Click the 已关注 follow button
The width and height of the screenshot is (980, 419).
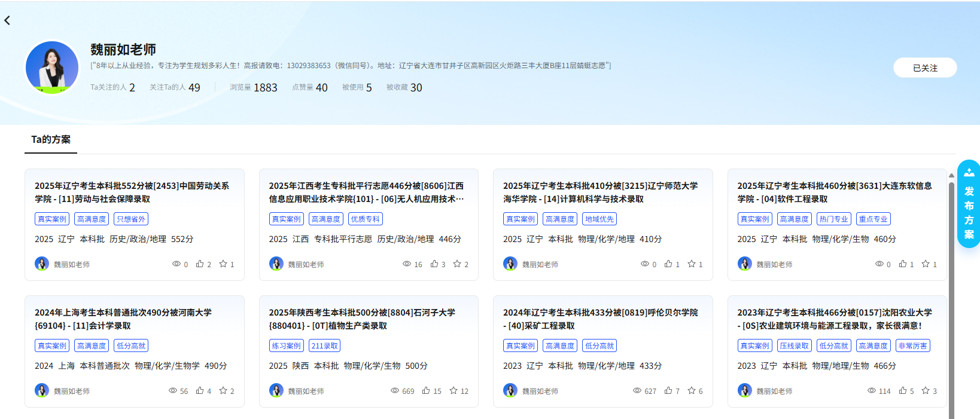coord(925,68)
